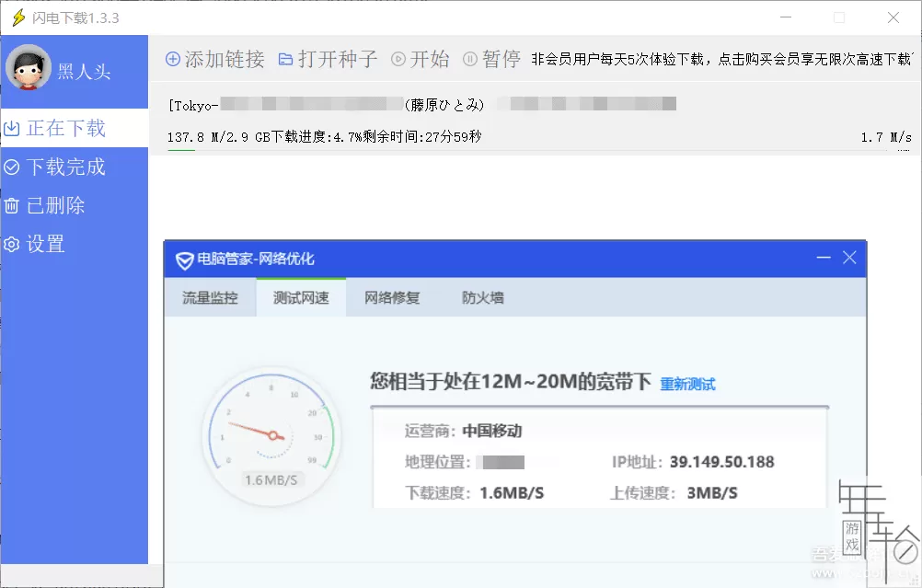Minimize the 电脑管家 network optimizer window
Viewport: 922px width, 588px height.
tap(824, 258)
